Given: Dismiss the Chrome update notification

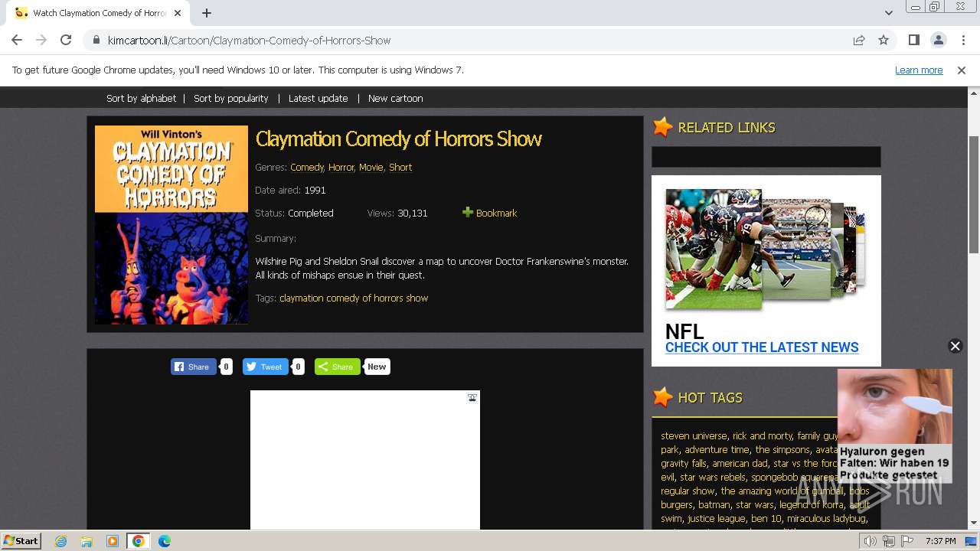Looking at the screenshot, I should [962, 70].
